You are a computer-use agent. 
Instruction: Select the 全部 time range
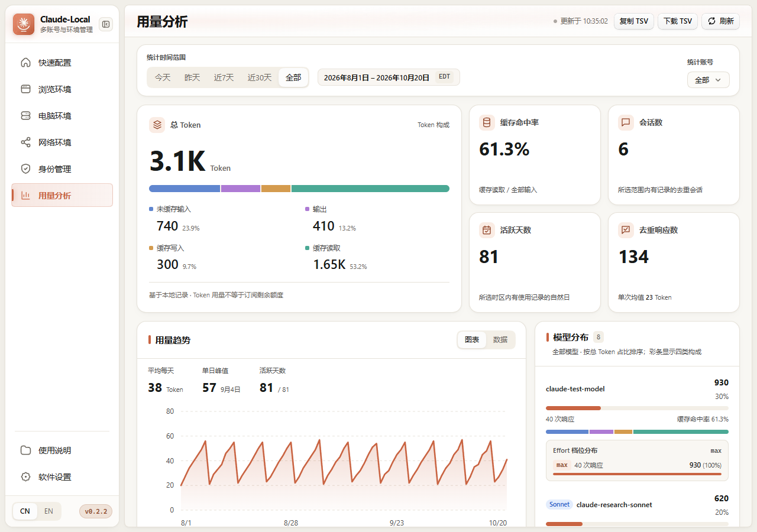point(293,77)
